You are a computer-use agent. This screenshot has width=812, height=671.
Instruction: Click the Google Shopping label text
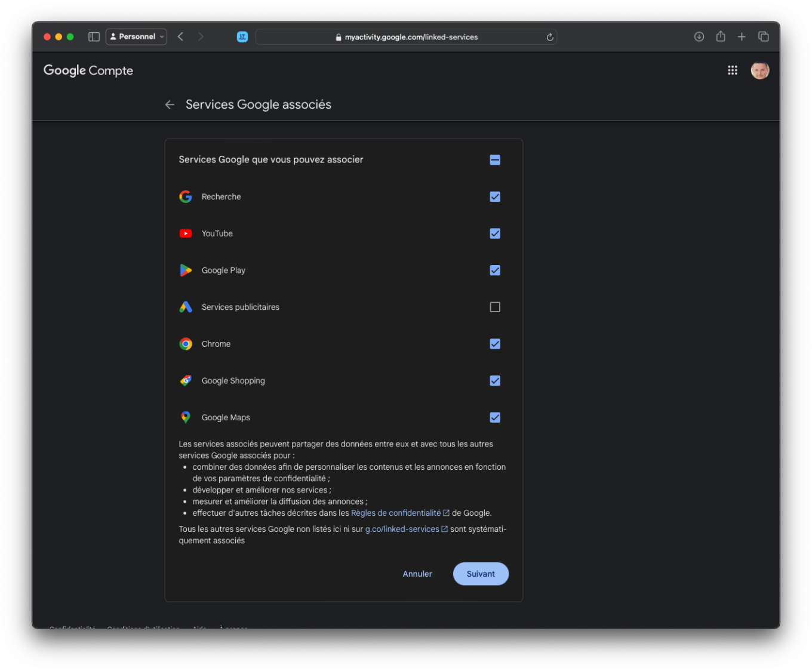click(x=233, y=381)
